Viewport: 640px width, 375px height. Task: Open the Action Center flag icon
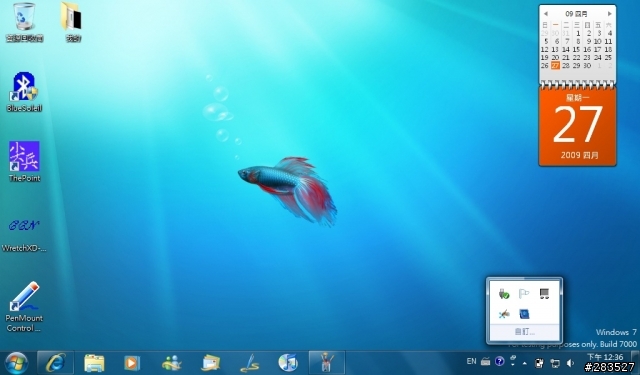point(524,293)
